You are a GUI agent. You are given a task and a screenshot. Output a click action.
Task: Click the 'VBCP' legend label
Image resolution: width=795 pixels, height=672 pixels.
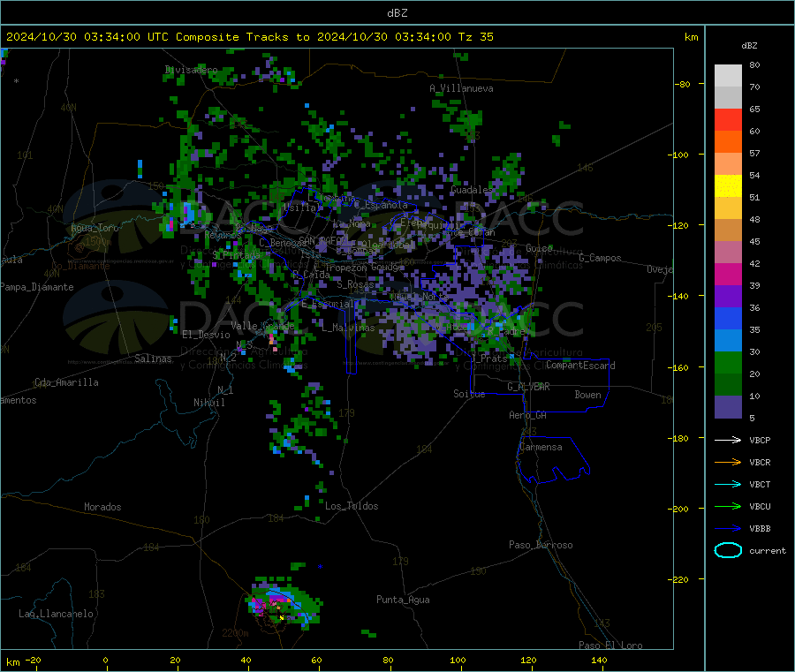[x=760, y=441]
